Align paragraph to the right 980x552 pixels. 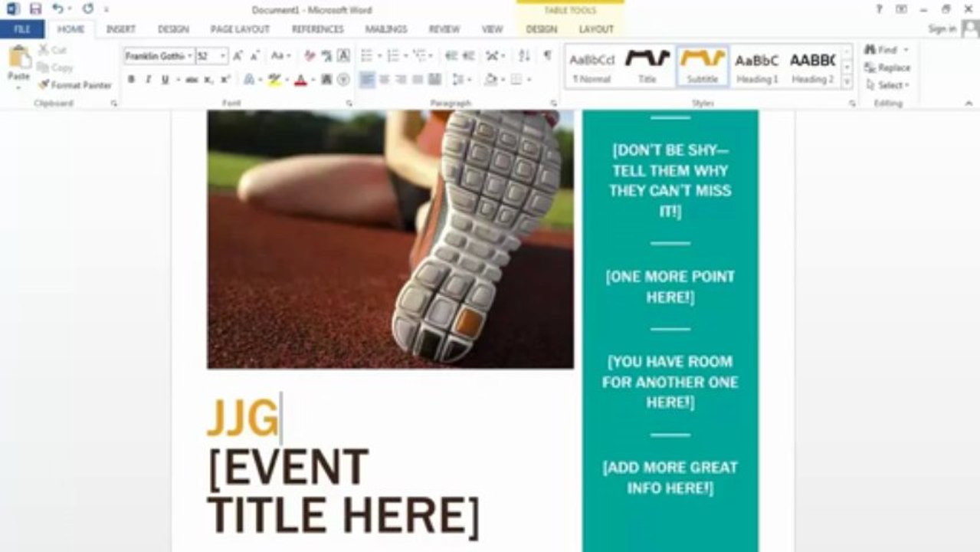point(402,80)
